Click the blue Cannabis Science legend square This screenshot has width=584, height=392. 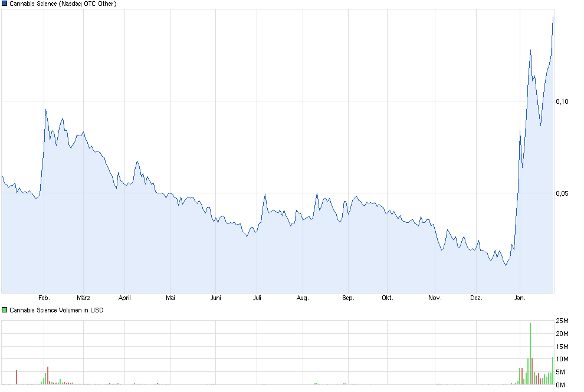point(5,4)
